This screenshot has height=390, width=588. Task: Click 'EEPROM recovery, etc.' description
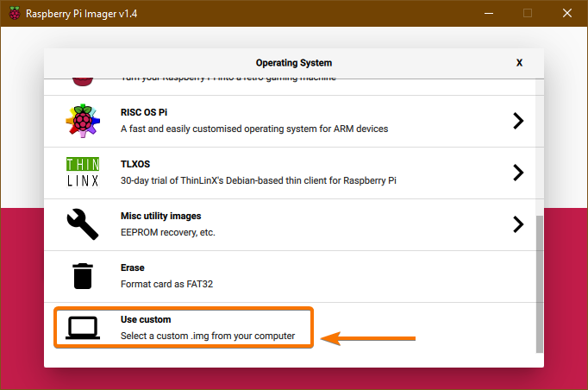(x=168, y=232)
